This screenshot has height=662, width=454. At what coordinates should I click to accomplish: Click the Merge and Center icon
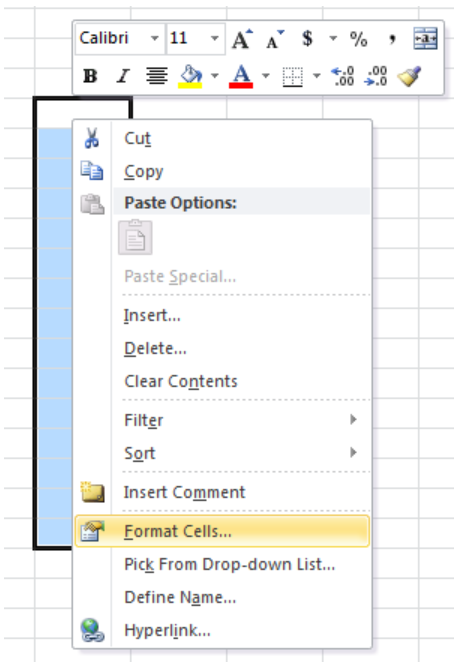(x=425, y=39)
